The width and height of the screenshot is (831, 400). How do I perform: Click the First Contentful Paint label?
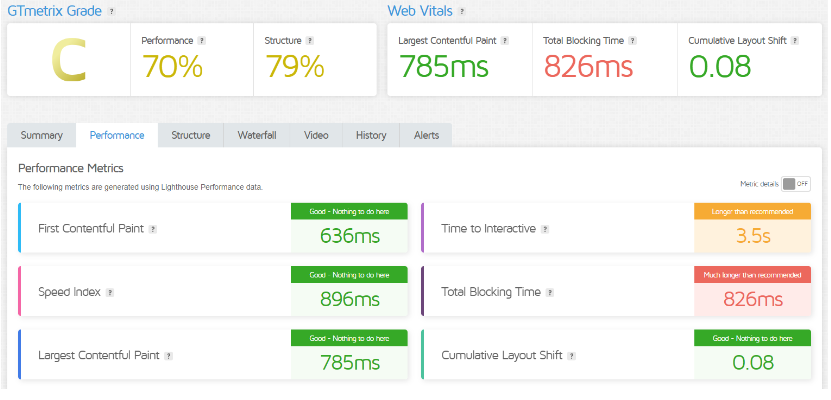click(x=91, y=229)
